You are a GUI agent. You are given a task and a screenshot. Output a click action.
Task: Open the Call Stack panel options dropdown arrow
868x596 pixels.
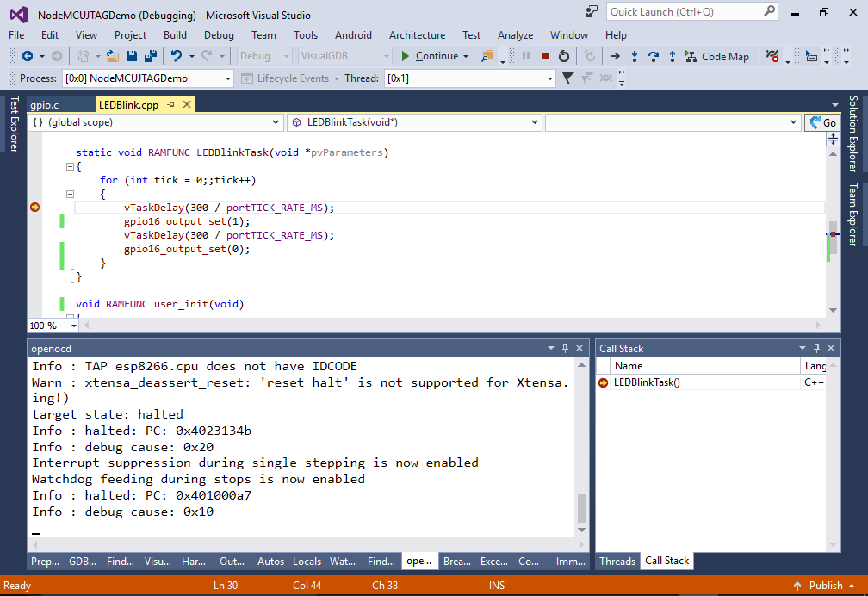point(803,348)
